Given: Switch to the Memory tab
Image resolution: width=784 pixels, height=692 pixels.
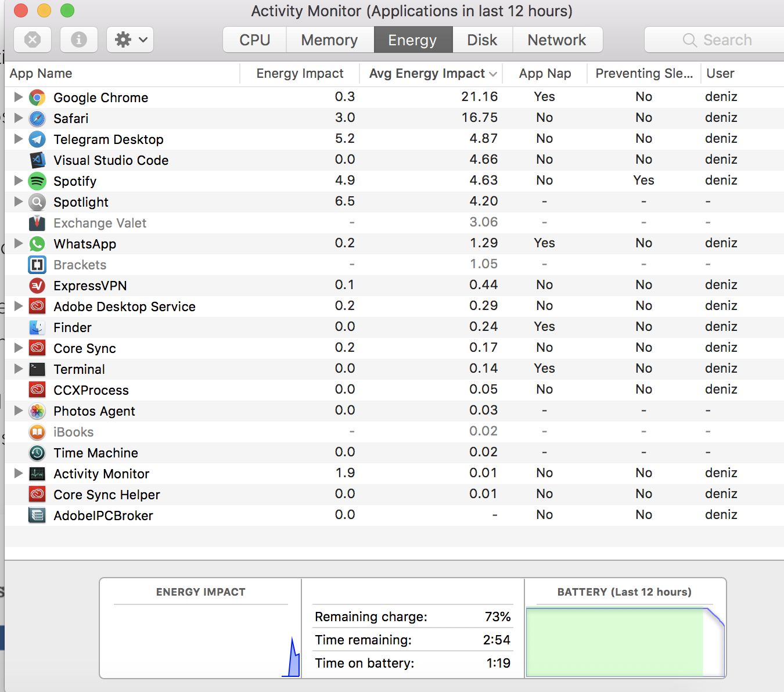Looking at the screenshot, I should [329, 39].
